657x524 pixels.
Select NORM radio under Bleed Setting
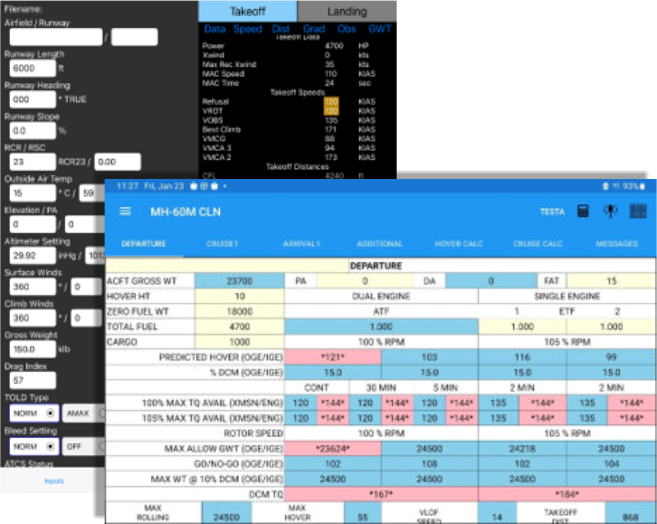click(x=34, y=447)
